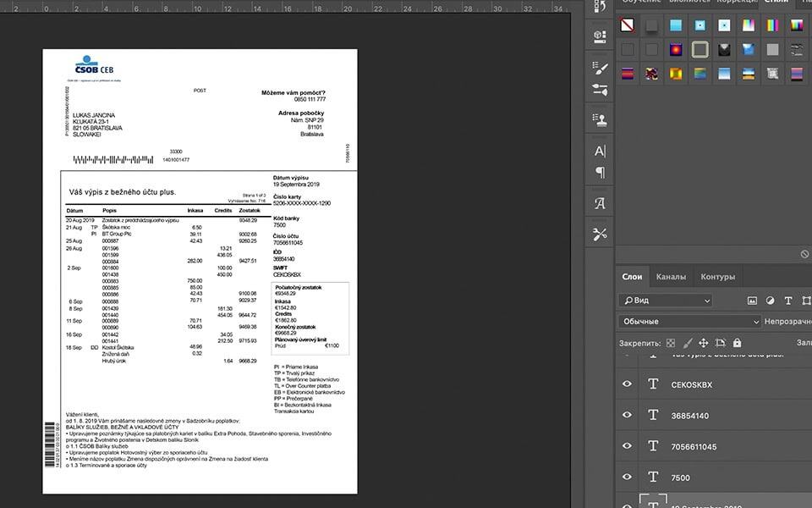The image size is (812, 508).
Task: Apply the no-style swatch with red slash
Action: click(627, 25)
